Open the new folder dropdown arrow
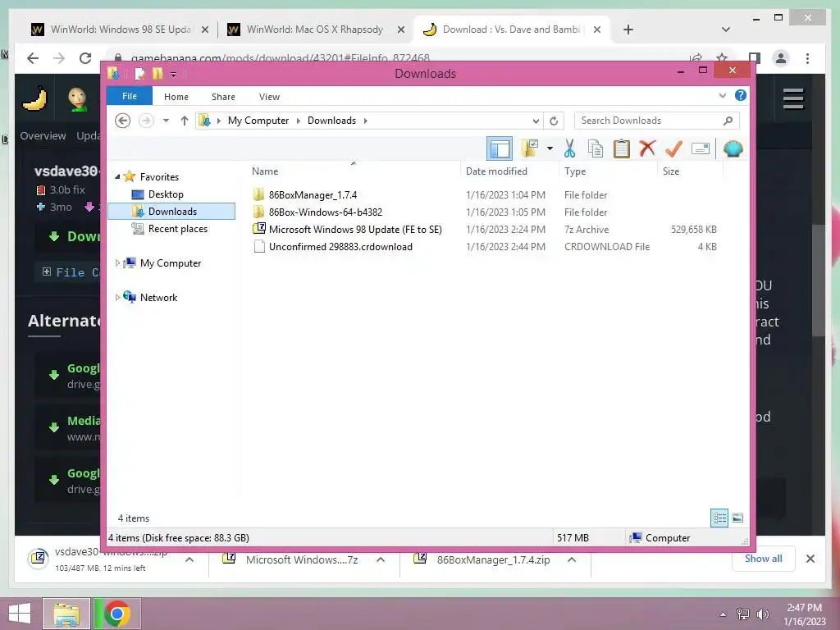Screen dimensions: 840x630 click(550, 148)
